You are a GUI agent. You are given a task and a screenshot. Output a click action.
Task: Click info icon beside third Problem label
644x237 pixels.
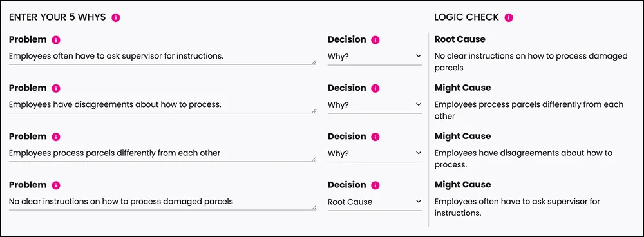[x=56, y=137]
